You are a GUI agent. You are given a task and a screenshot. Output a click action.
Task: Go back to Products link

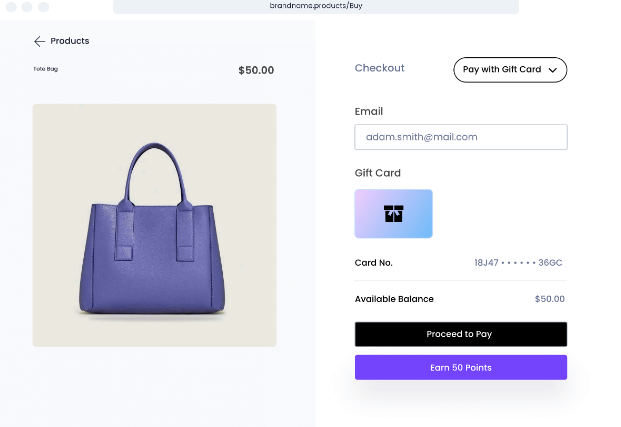[x=69, y=41]
